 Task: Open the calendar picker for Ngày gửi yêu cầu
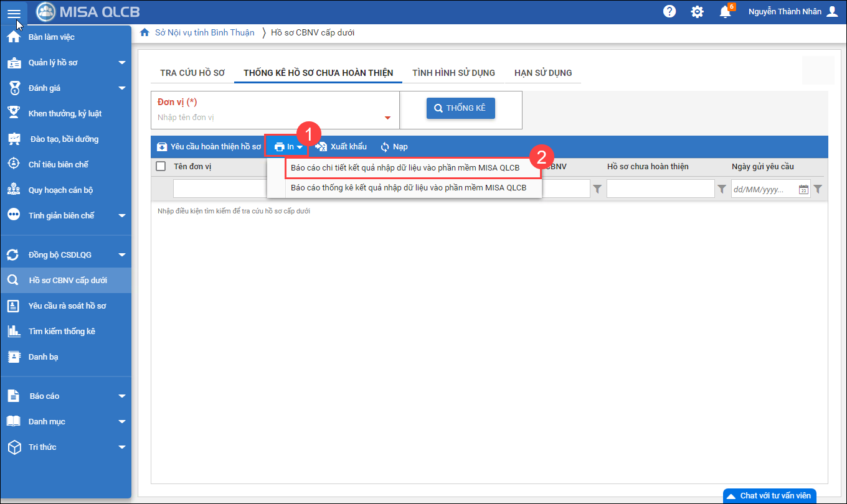[803, 189]
